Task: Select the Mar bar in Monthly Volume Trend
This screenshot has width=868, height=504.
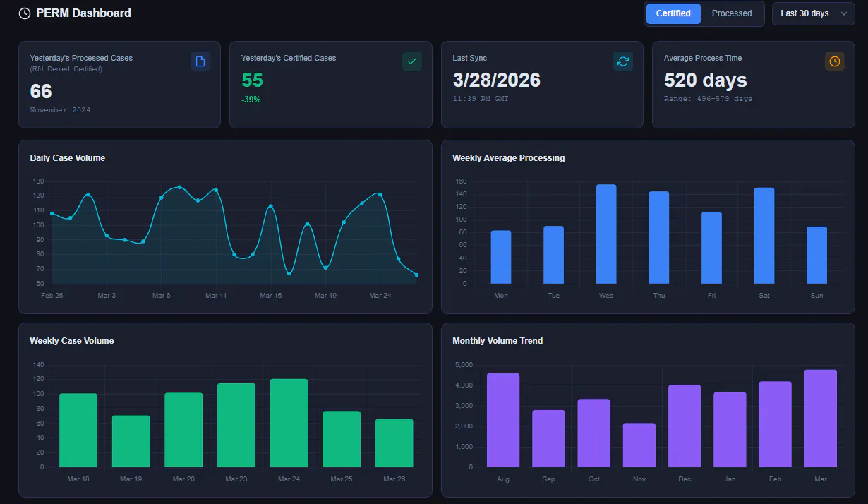Action: click(821, 419)
